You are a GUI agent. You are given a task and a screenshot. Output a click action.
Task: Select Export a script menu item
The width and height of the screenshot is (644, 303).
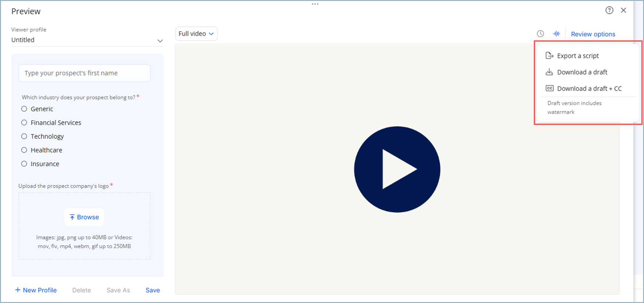[x=578, y=56]
